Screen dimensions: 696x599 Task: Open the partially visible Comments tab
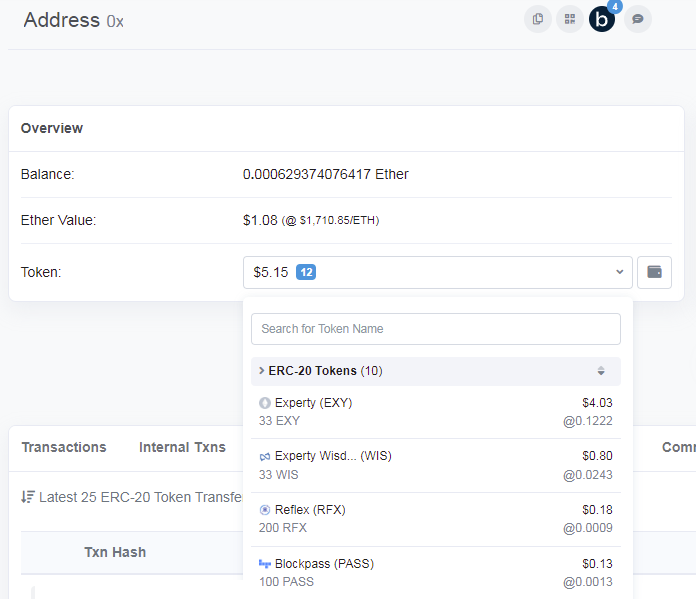click(x=679, y=447)
